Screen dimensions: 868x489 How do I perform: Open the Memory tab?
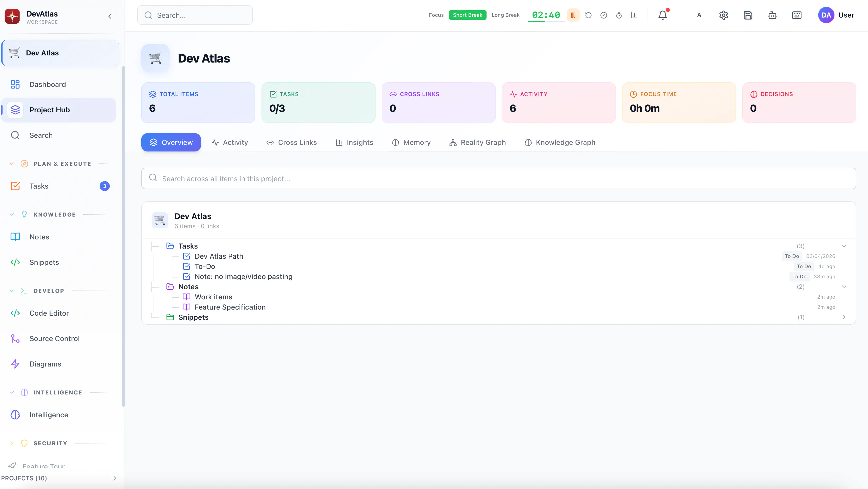411,142
